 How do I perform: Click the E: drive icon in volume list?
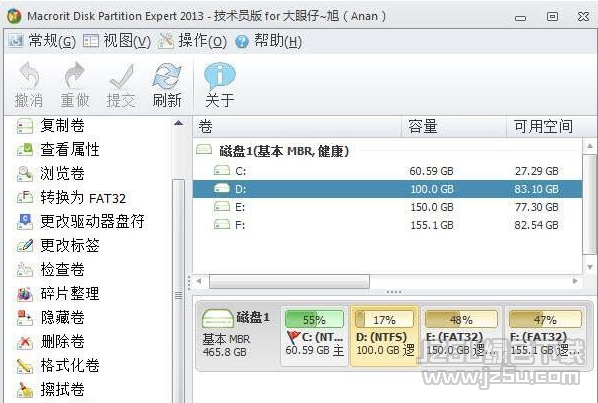tap(222, 206)
